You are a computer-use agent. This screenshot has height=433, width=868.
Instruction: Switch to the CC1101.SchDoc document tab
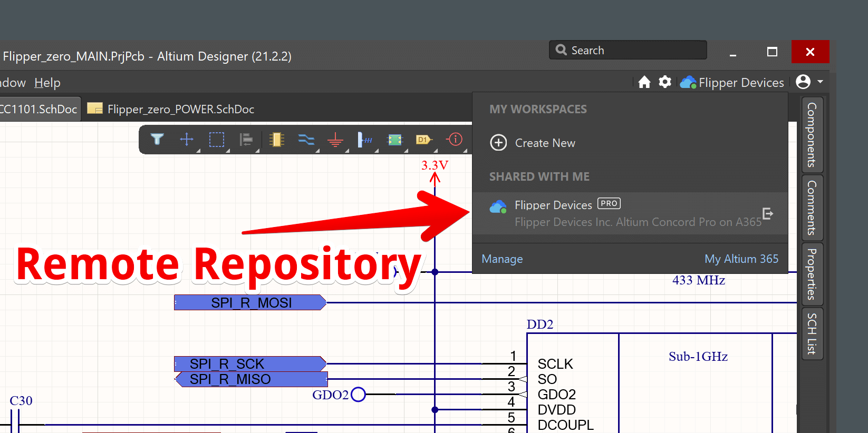click(39, 109)
